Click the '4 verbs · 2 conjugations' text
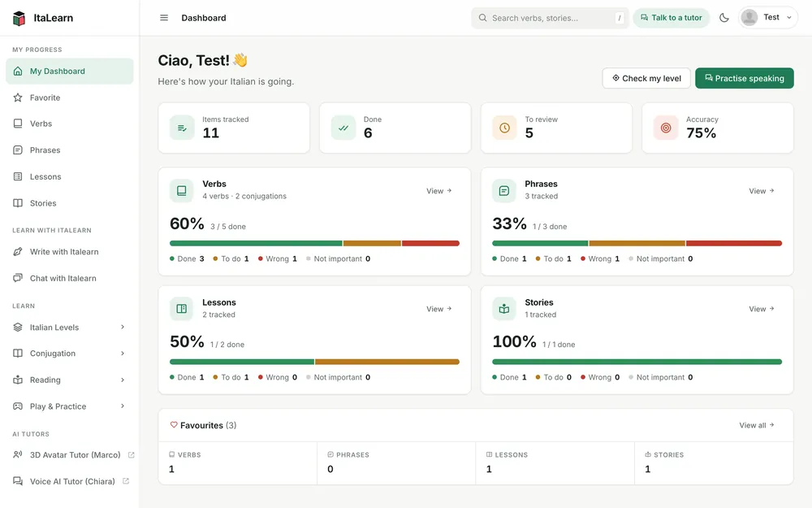The width and height of the screenshot is (812, 508). tap(244, 196)
